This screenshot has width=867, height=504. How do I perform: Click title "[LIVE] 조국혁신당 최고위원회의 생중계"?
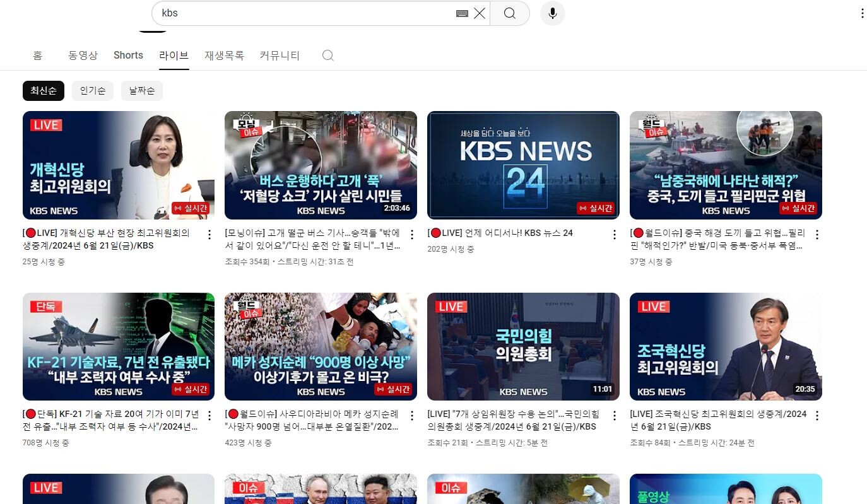point(718,420)
